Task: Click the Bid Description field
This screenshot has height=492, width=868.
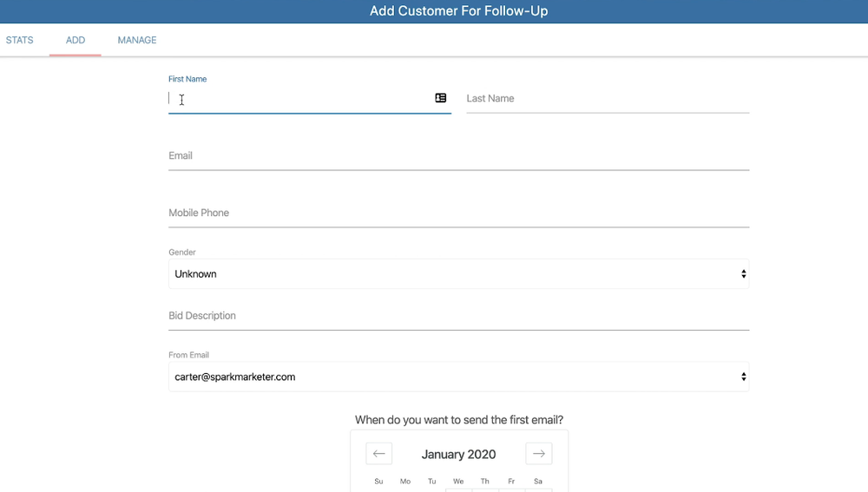Action: (x=458, y=316)
